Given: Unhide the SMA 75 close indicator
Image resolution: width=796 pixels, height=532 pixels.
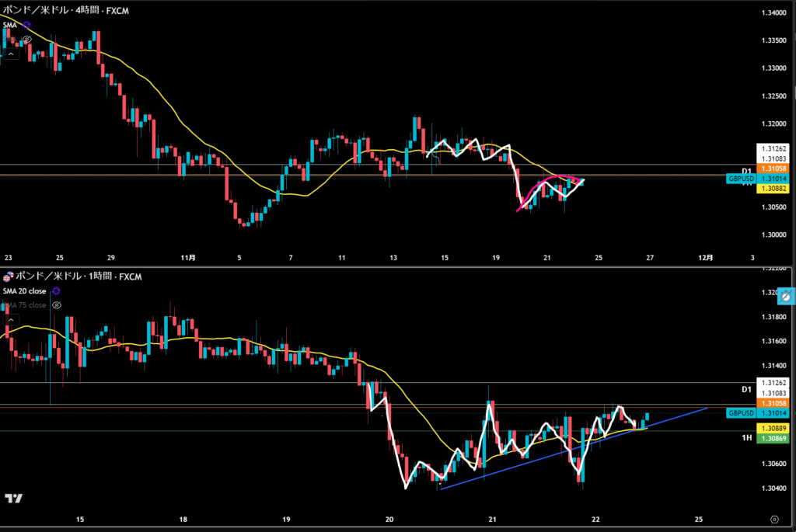Looking at the screenshot, I should pos(57,305).
